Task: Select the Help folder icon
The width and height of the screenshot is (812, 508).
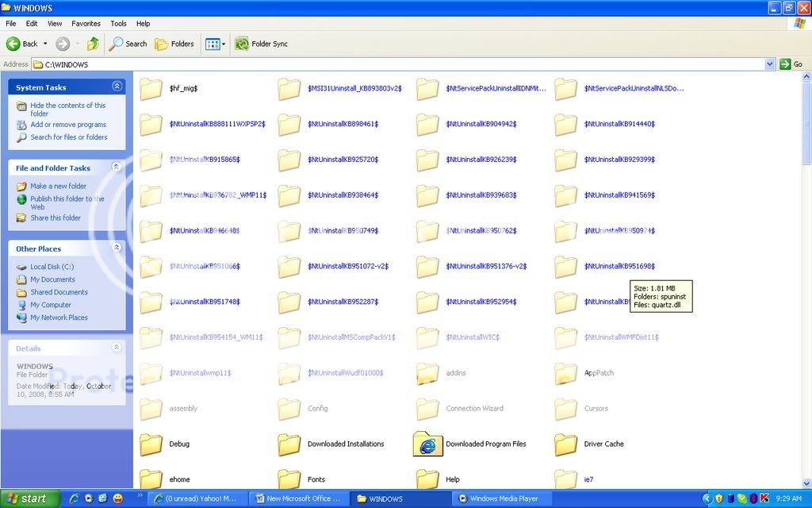Action: pos(427,479)
